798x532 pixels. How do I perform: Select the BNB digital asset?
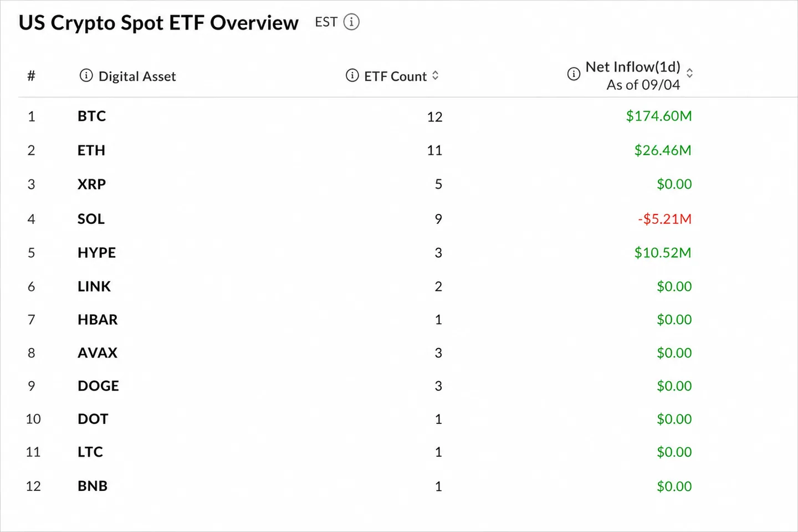coord(93,486)
